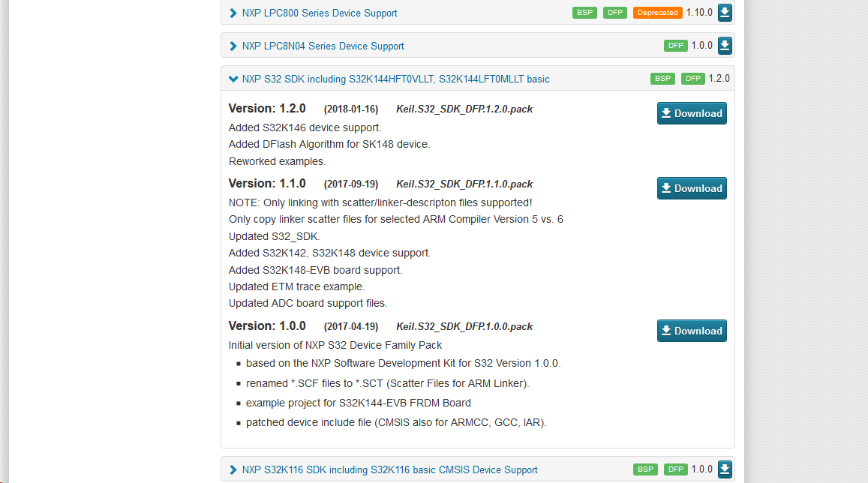Click 'Initial version of NXP S32 Device Family Pack'
The width and height of the screenshot is (868, 483).
click(335, 345)
